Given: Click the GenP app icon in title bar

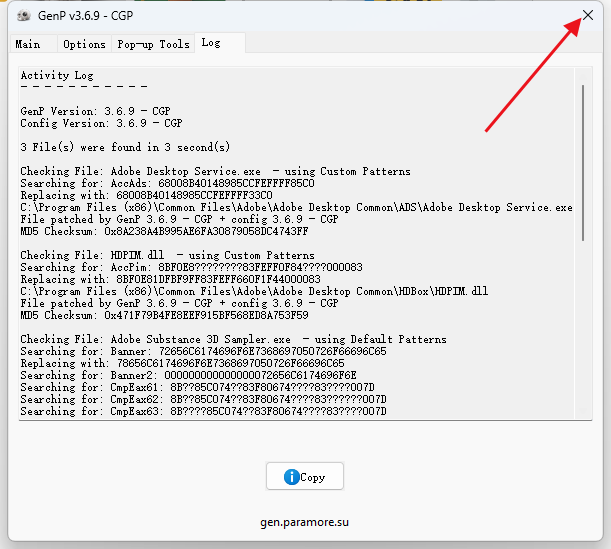Looking at the screenshot, I should click(x=24, y=16).
